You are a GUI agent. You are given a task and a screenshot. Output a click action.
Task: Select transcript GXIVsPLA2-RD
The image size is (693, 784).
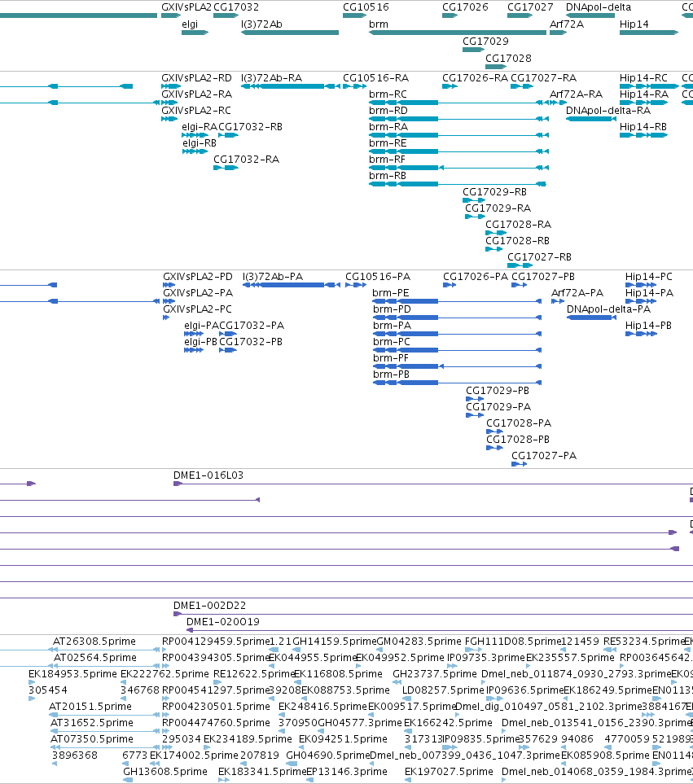pyautogui.click(x=171, y=86)
